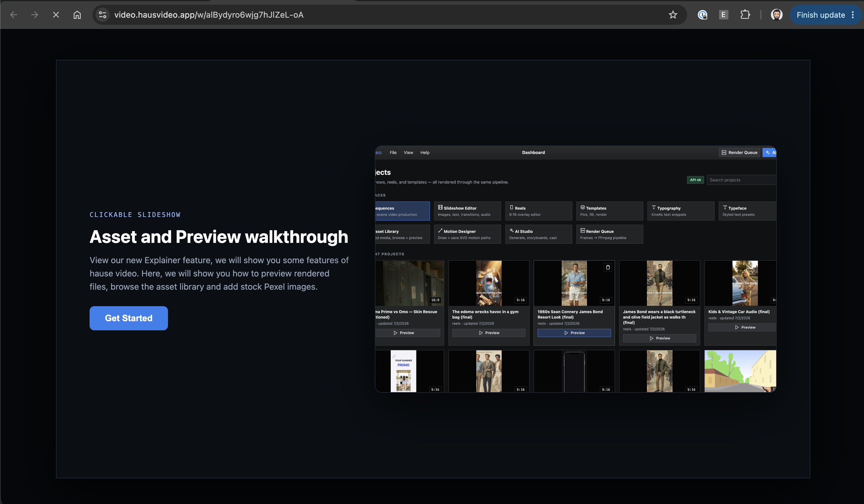
Task: Click the Get Started button
Action: (x=128, y=318)
